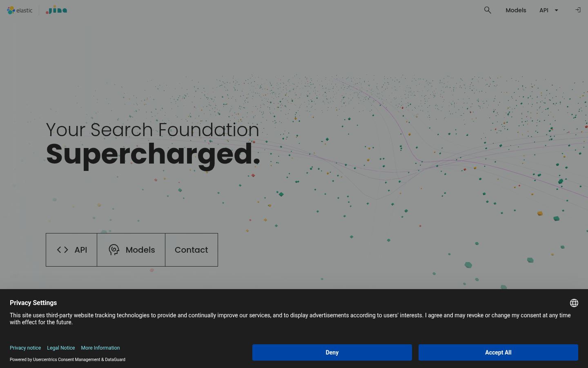Viewport: 588px width, 368px height.
Task: Click the Elastic logo in the header
Action: pyautogui.click(x=20, y=10)
